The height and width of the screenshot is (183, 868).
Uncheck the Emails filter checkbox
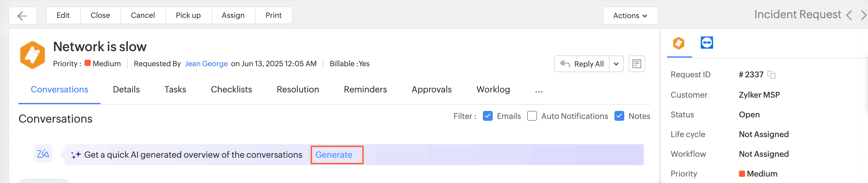(487, 116)
